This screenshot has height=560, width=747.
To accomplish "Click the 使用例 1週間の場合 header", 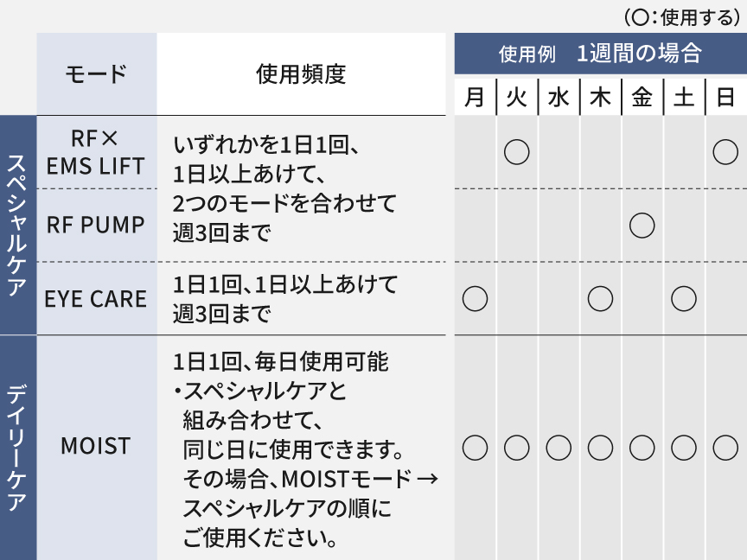I will tap(600, 54).
